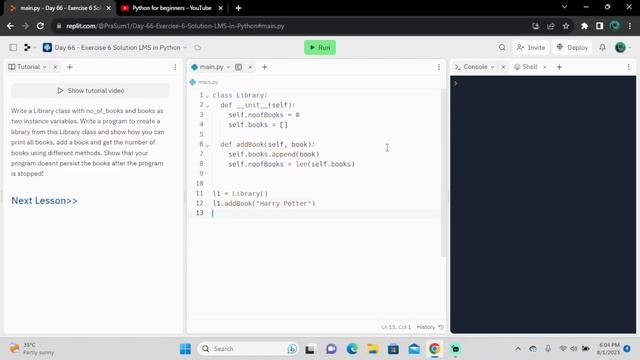This screenshot has width=640, height=360.
Task: Open weather widget on taskbar
Action: pyautogui.click(x=32, y=349)
